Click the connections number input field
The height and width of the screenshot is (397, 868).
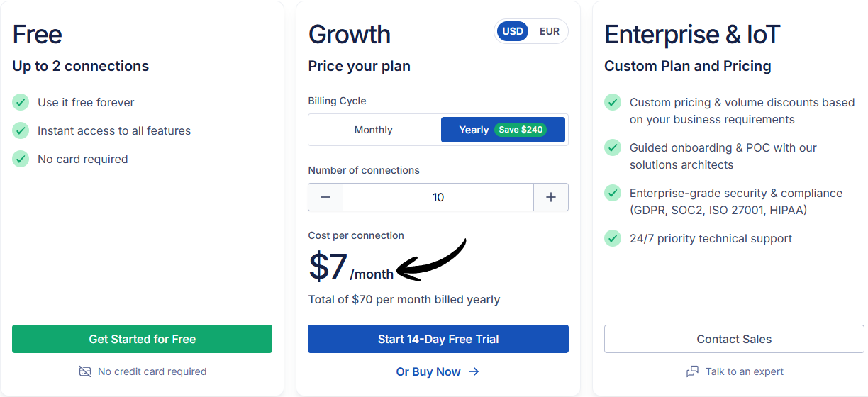click(438, 197)
